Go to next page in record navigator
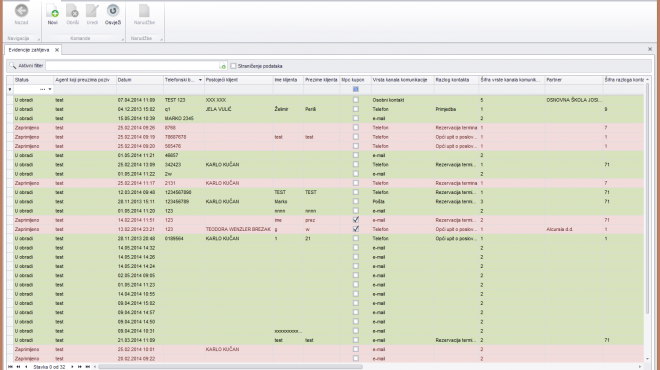This screenshot has width=660, height=370. 80,367
